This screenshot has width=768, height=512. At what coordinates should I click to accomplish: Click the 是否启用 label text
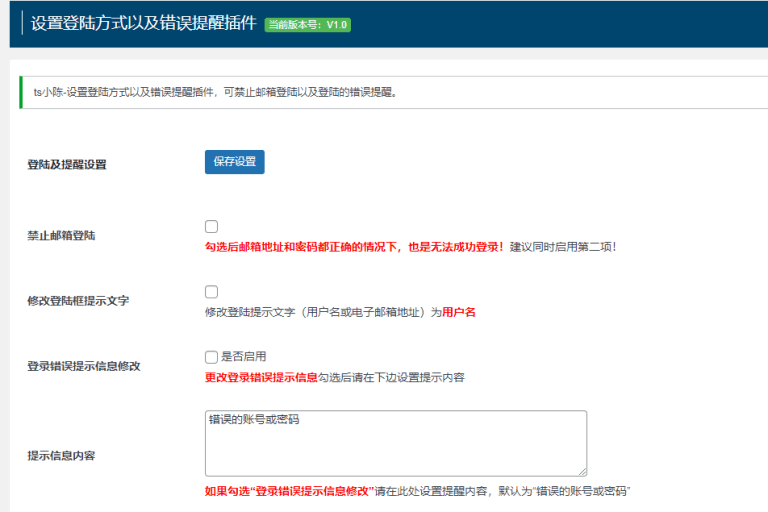(243, 356)
